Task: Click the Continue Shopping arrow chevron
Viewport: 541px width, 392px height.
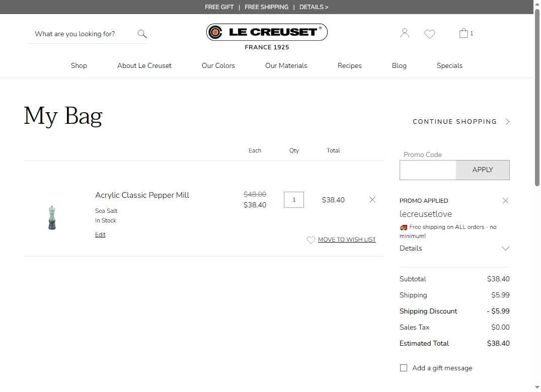Action: [x=507, y=121]
